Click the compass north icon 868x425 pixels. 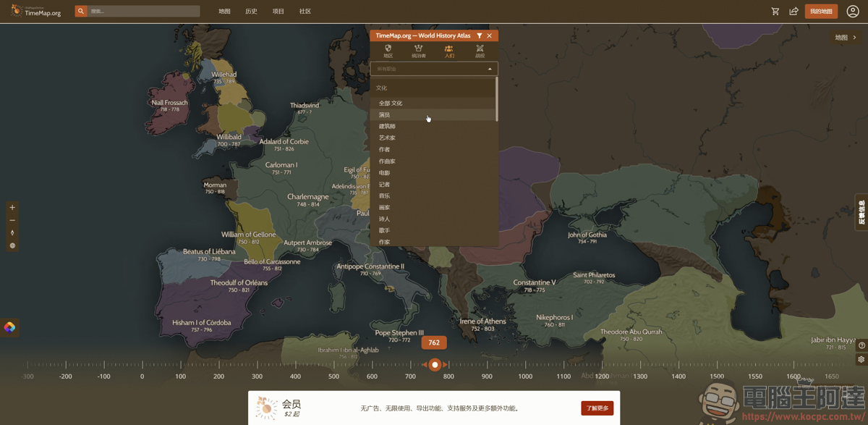pos(12,233)
